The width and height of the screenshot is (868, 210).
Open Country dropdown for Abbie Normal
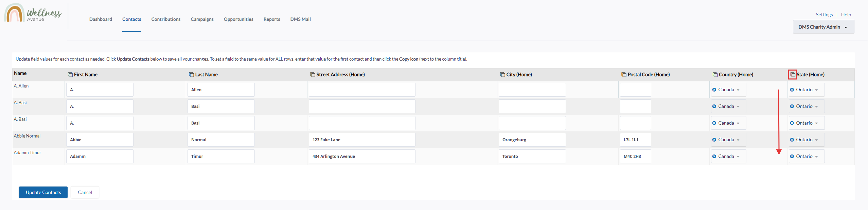pyautogui.click(x=738, y=140)
